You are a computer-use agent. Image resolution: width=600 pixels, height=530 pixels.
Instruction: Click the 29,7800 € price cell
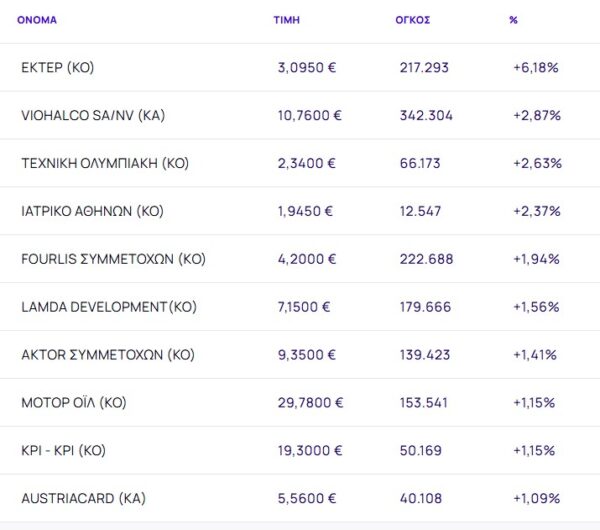pyautogui.click(x=310, y=403)
